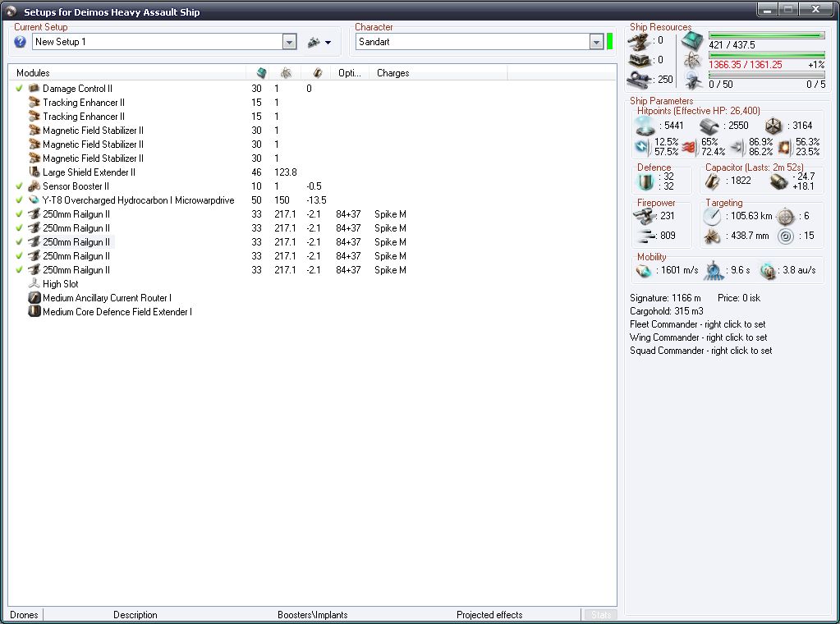Select Spike M charge of first railgun
840x624 pixels.
pos(390,213)
